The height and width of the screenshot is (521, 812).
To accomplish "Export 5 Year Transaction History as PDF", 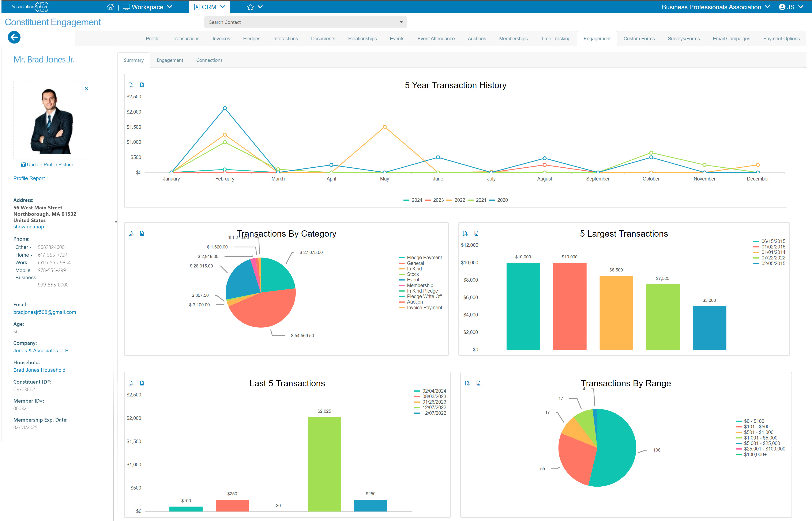I will (131, 85).
